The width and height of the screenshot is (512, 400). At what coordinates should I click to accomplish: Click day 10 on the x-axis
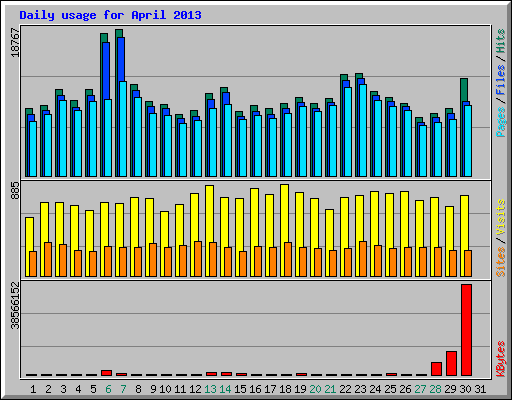click(x=165, y=389)
